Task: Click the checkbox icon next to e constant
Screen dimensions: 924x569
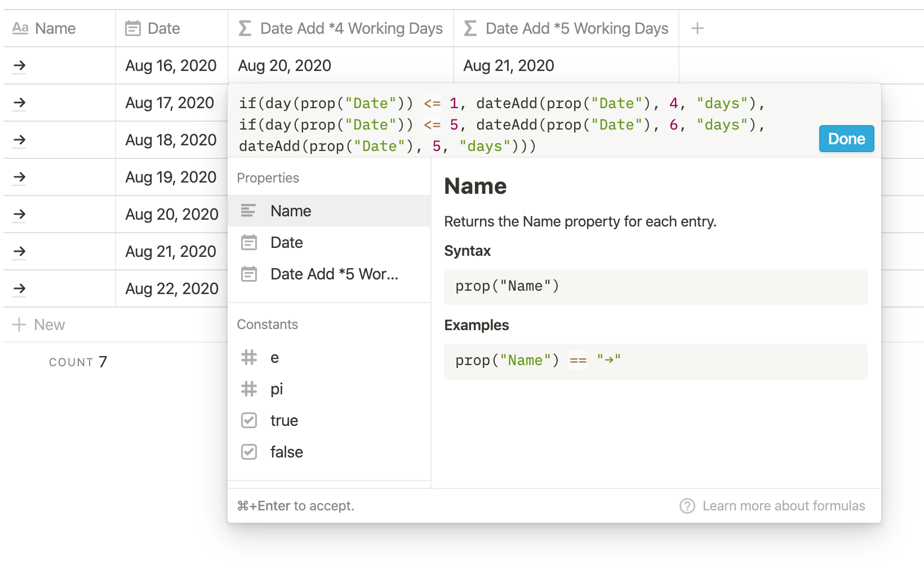Action: [248, 358]
